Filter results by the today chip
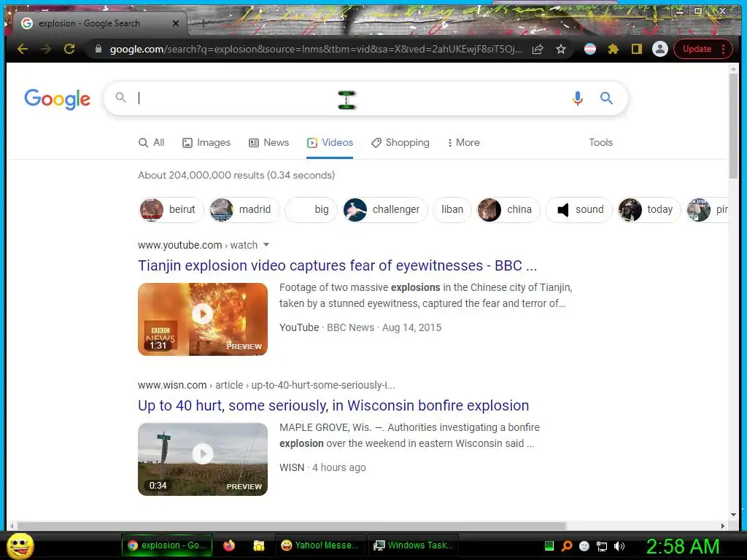 tap(649, 209)
